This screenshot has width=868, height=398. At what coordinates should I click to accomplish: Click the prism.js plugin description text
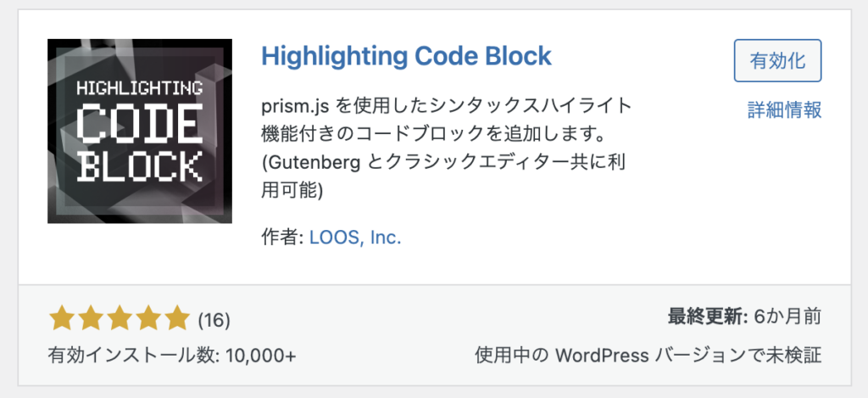[x=447, y=120]
